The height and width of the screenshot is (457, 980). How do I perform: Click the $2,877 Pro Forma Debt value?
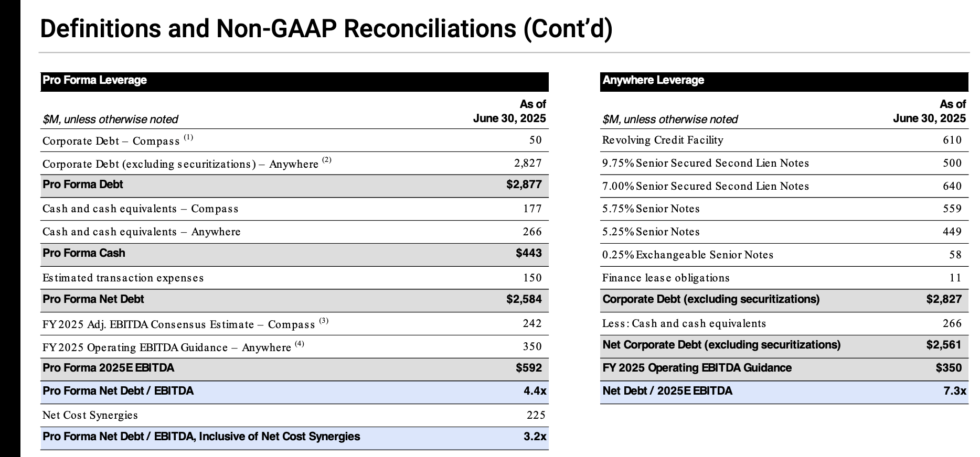click(524, 184)
